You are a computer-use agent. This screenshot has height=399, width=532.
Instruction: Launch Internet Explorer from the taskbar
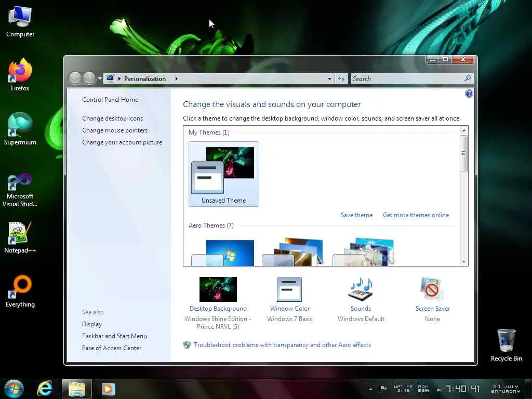(45, 389)
